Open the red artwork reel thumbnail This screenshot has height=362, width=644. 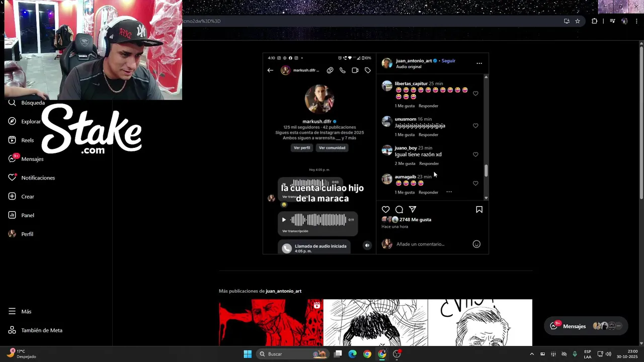[271, 323]
